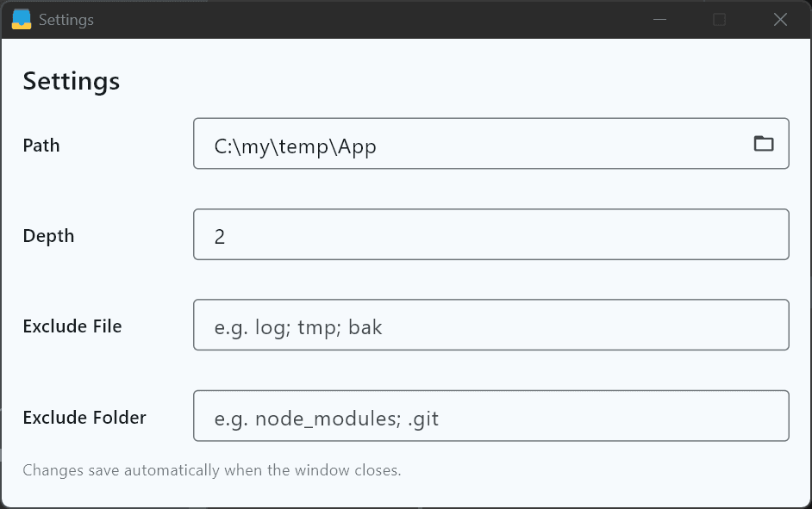Viewport: 812px width, 509px height.
Task: Click the Settings heading
Action: pyautogui.click(x=71, y=82)
